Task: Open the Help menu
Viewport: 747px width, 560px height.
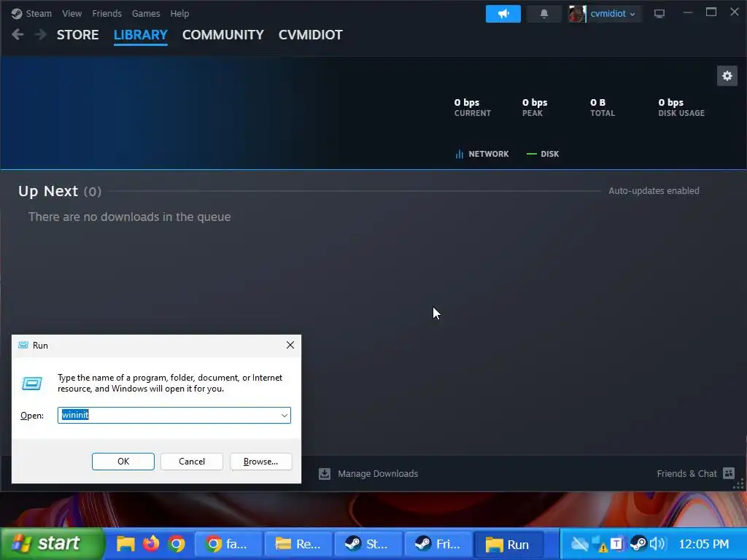Action: point(179,13)
